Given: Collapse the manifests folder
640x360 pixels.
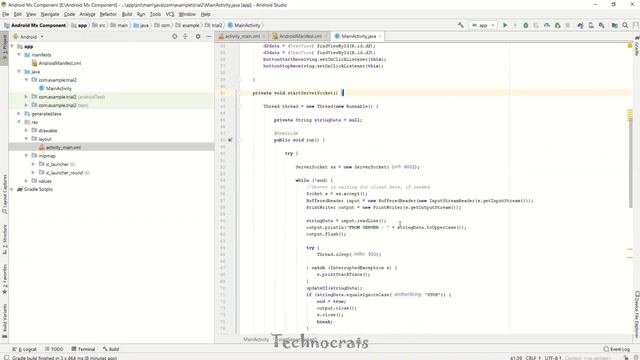Looking at the screenshot, I should pyautogui.click(x=19, y=55).
